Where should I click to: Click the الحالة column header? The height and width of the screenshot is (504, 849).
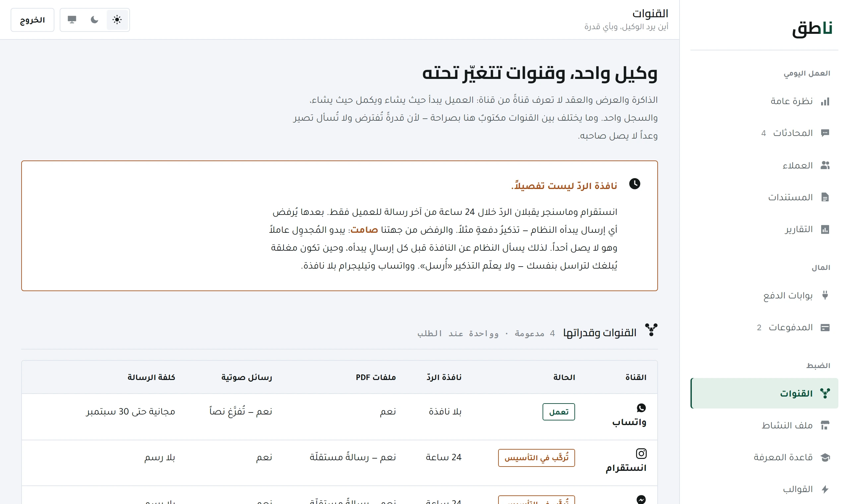click(564, 377)
